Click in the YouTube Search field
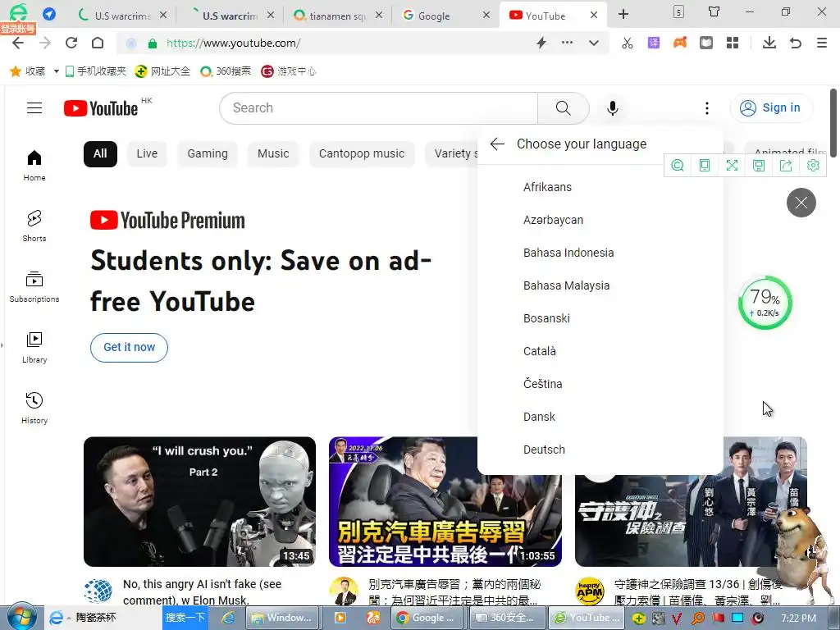Viewport: 840px width, 630px height. [379, 108]
